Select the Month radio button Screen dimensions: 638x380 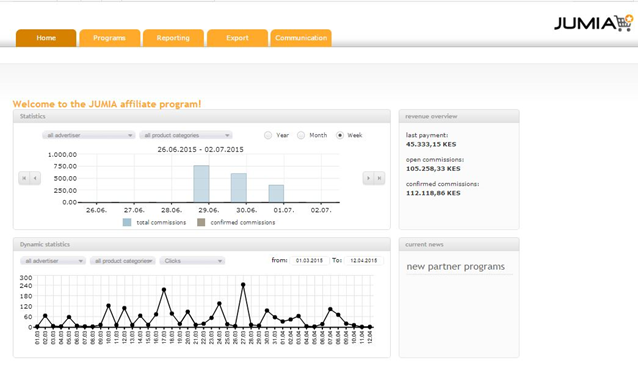[x=301, y=135]
